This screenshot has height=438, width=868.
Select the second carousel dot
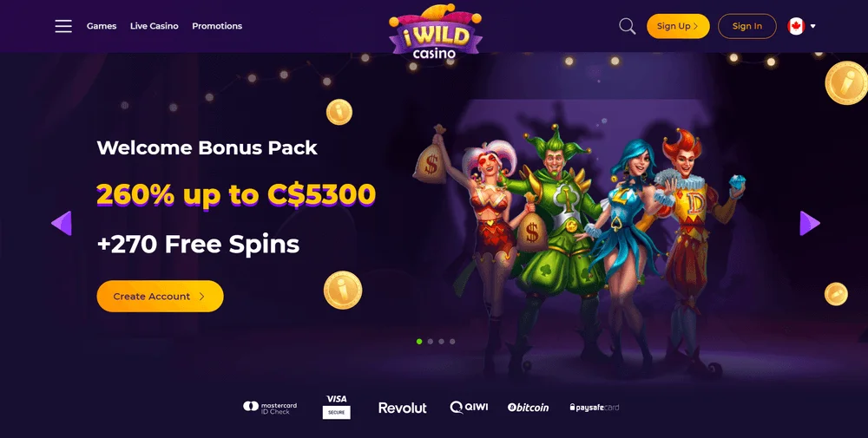click(x=431, y=342)
